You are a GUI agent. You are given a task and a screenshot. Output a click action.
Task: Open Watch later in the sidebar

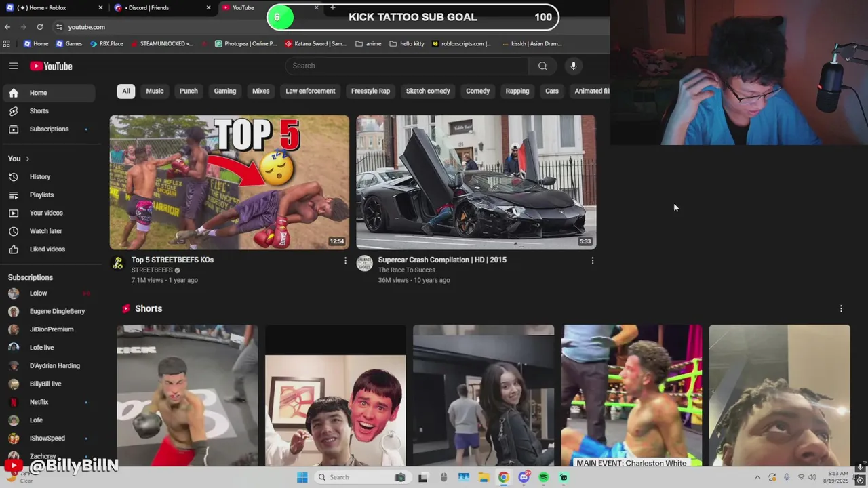(x=49, y=231)
